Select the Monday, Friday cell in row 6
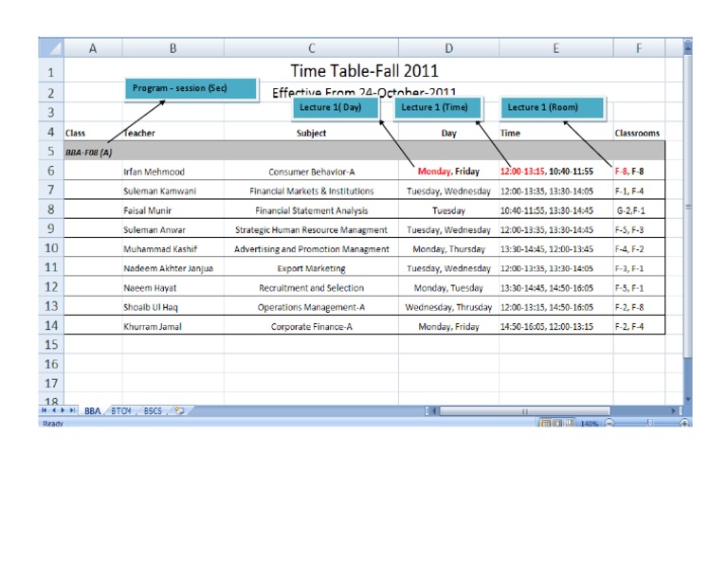The height and width of the screenshot is (563, 728). point(448,172)
